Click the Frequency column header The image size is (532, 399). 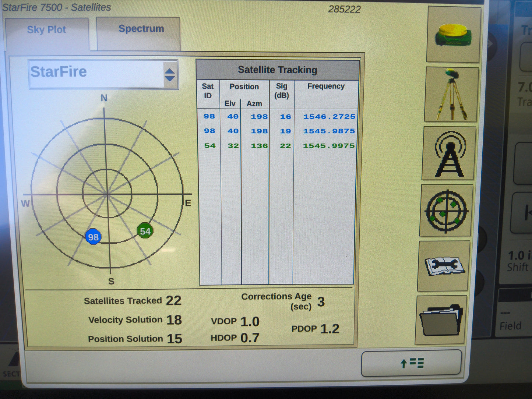point(326,86)
